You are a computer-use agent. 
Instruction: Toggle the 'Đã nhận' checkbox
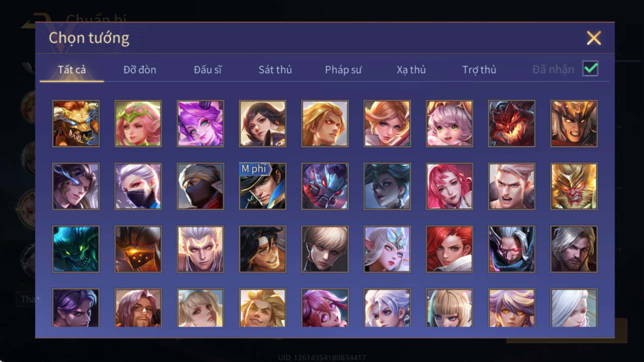click(x=590, y=69)
